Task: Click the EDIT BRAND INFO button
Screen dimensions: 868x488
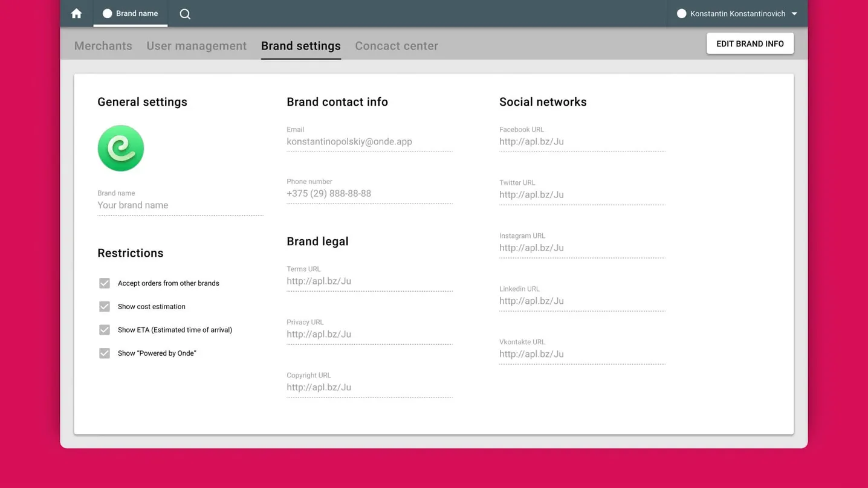Action: point(750,43)
